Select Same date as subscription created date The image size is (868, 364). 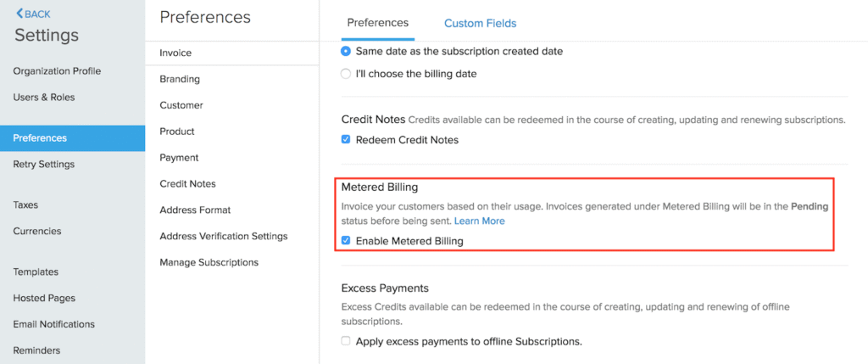click(x=346, y=51)
